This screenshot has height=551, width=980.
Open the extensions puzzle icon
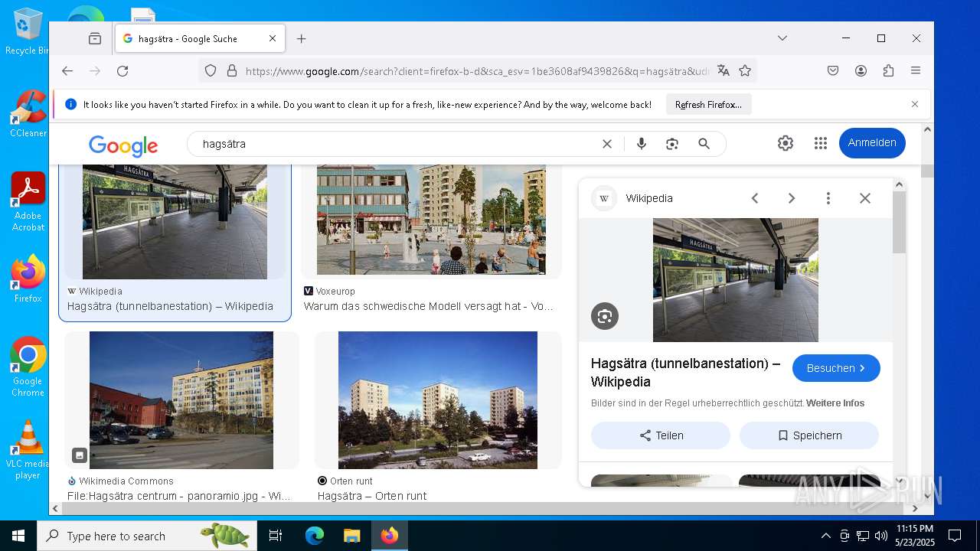[x=888, y=71]
